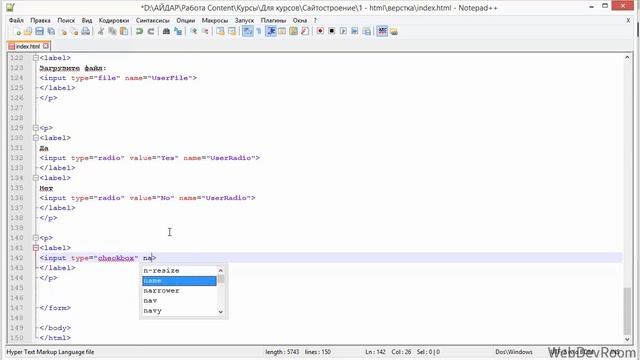Viewport: 640px width, 360px height.
Task: Choose highlighted 'name' autocomplete entry
Action: tap(179, 281)
